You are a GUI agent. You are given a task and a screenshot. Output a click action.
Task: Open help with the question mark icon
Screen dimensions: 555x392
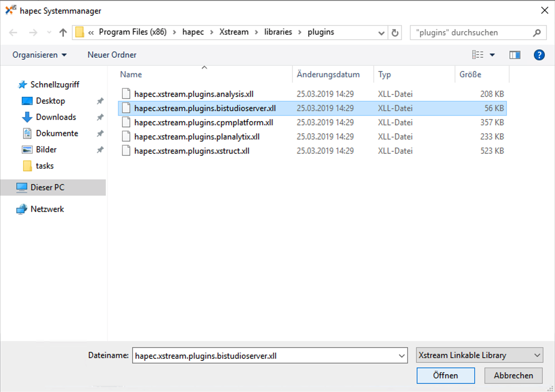[x=539, y=55]
